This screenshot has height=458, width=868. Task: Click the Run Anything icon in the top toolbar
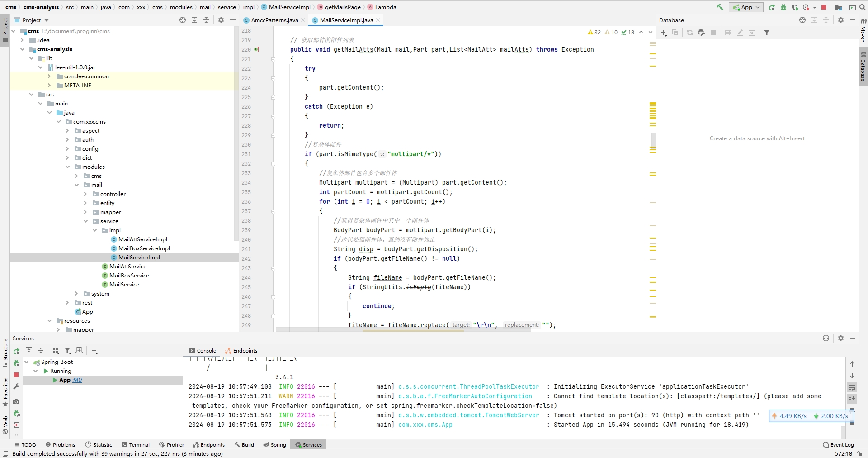click(x=852, y=7)
